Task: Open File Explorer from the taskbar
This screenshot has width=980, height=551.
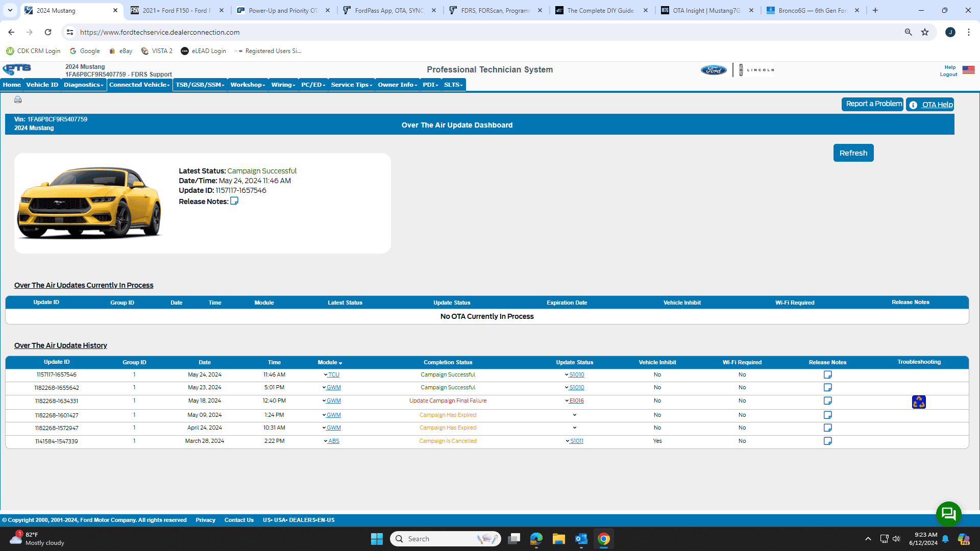Action: pyautogui.click(x=558, y=539)
